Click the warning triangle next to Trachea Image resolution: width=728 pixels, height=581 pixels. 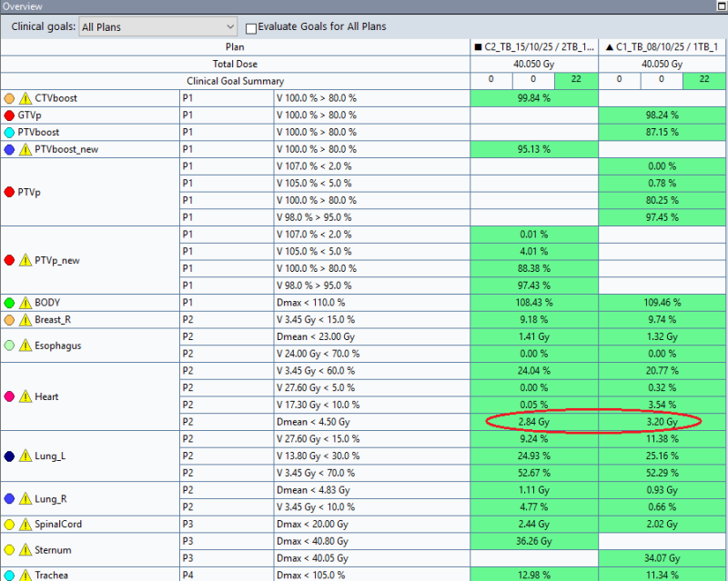(25, 575)
